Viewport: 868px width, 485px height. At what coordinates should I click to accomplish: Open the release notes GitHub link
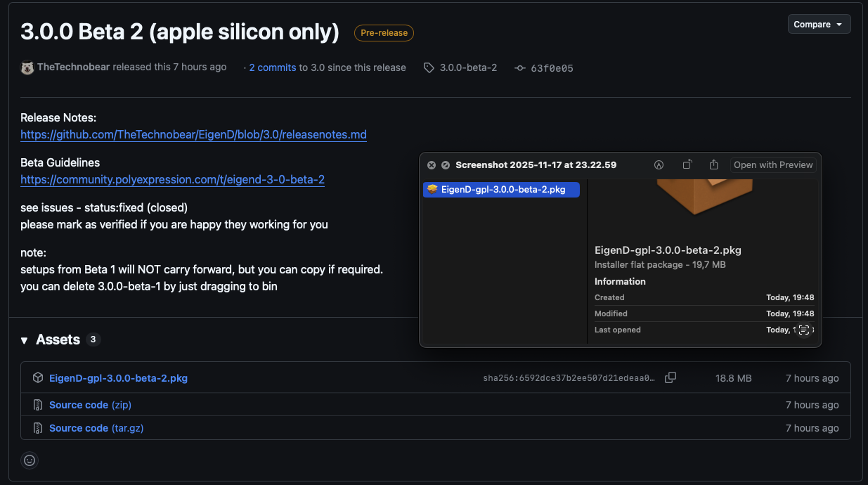coord(193,134)
